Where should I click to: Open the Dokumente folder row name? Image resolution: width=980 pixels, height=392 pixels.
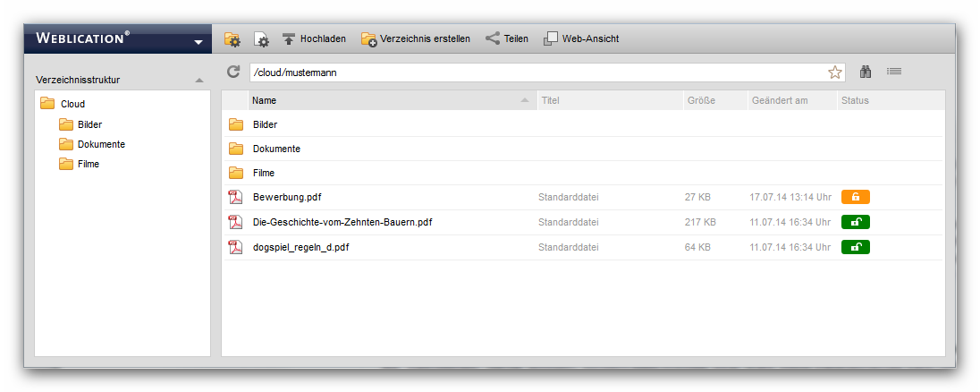pos(277,149)
